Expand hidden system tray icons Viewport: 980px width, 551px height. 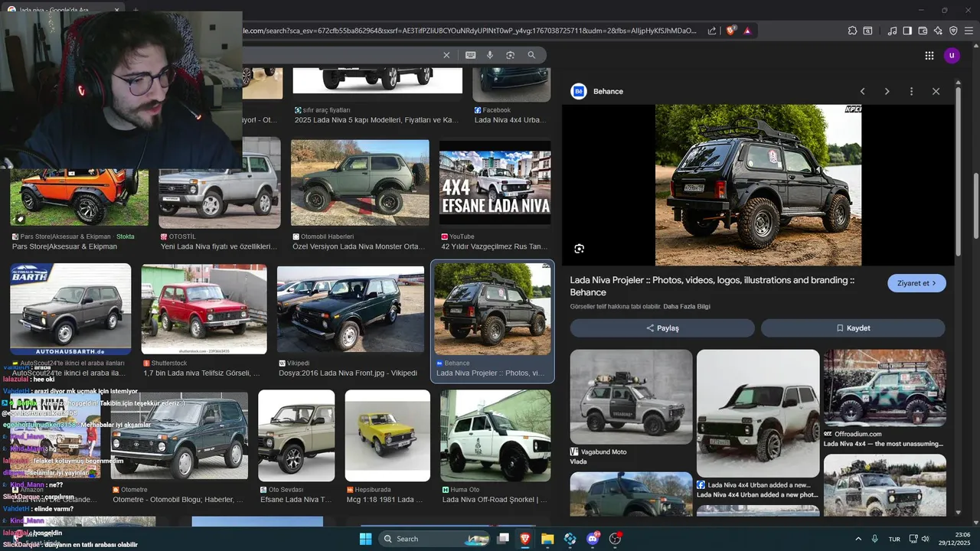[x=857, y=540]
